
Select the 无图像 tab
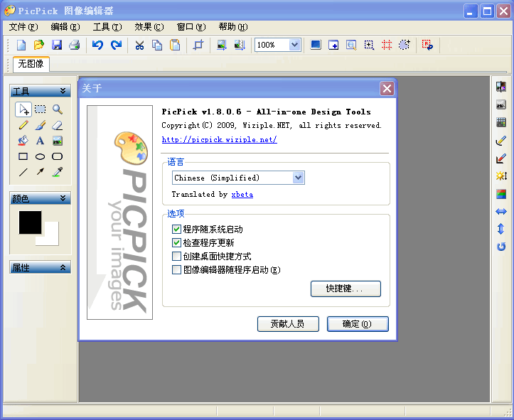(x=31, y=64)
